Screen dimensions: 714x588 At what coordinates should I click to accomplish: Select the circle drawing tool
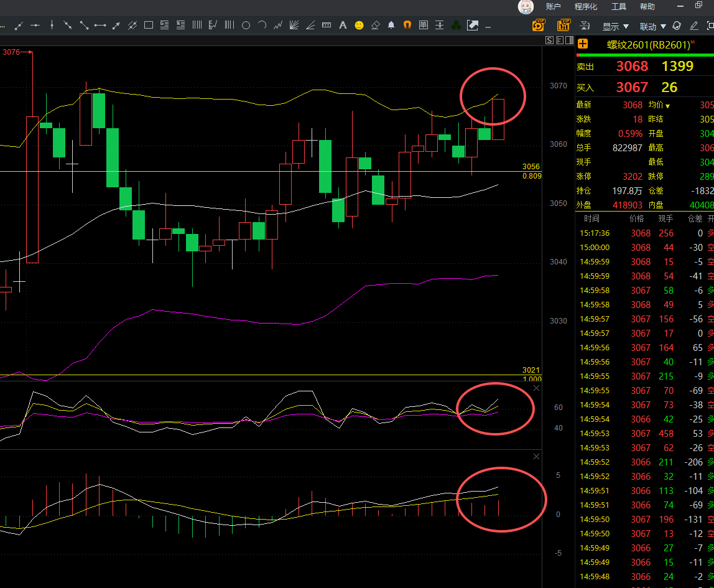(x=246, y=26)
